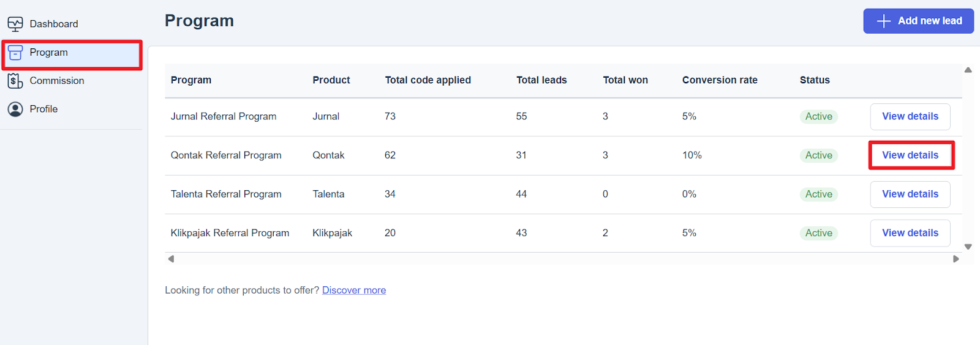Click the table scroll up arrow
Viewport: 980px width, 345px height.
[x=968, y=70]
